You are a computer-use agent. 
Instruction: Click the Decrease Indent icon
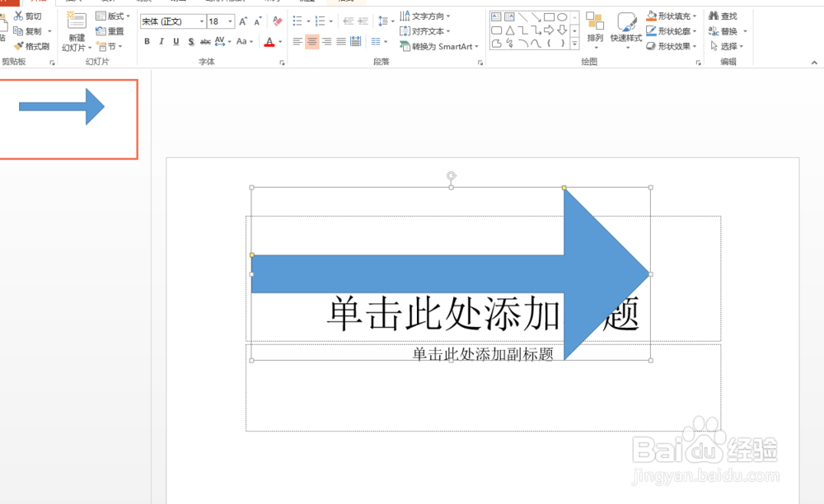coord(348,21)
